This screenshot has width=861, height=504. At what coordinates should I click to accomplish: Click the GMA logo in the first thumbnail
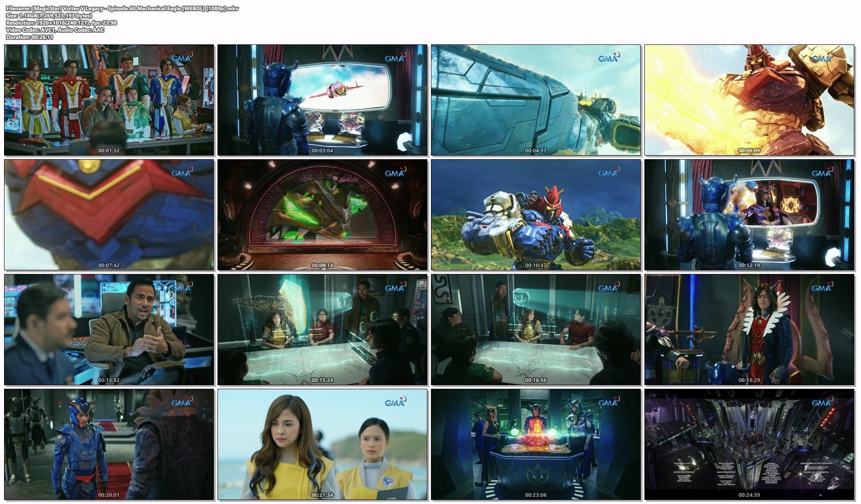(182, 58)
